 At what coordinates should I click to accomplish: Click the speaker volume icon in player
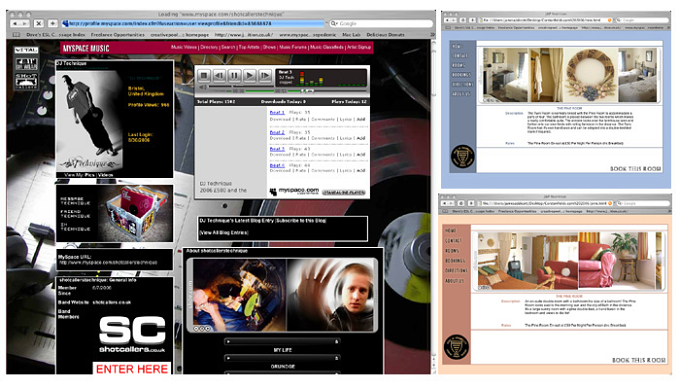click(x=203, y=88)
